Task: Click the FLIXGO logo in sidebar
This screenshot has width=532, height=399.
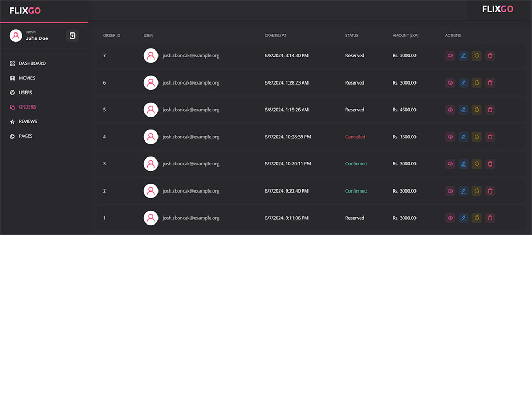Action: (25, 11)
